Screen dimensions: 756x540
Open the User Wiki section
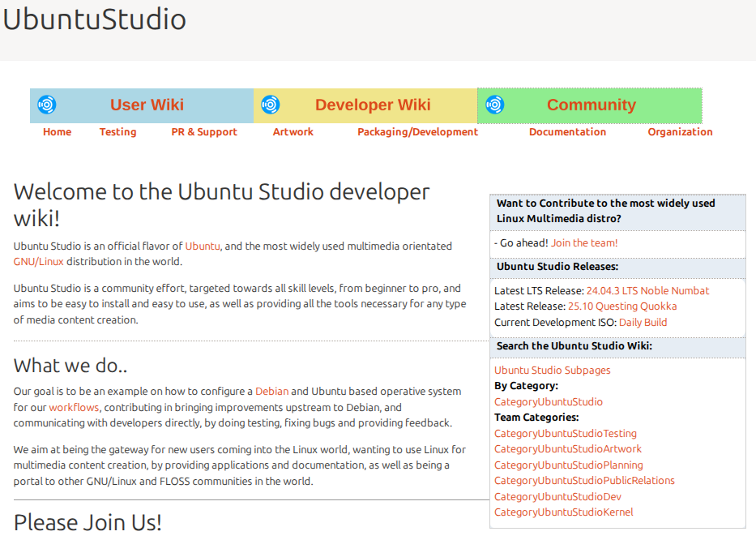click(147, 105)
